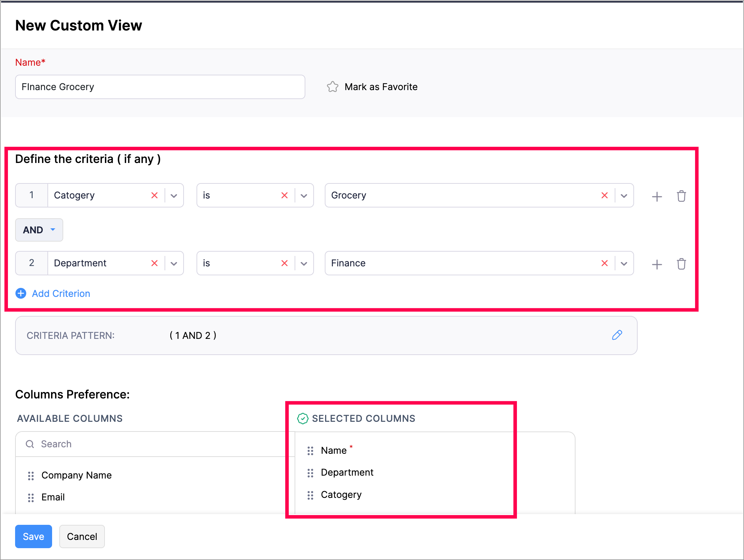Open the AND operator dropdown
The image size is (744, 560).
tap(39, 230)
